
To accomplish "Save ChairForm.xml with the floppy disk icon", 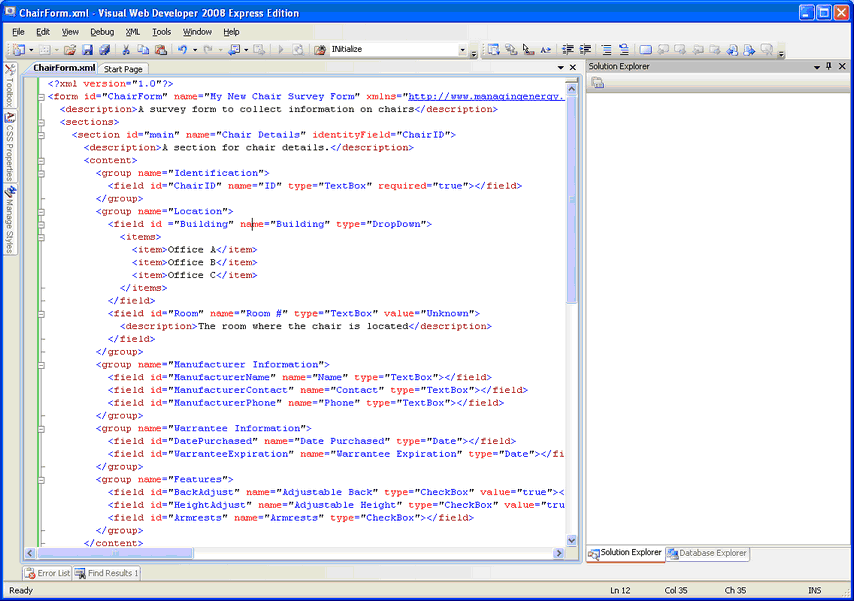I will [87, 50].
